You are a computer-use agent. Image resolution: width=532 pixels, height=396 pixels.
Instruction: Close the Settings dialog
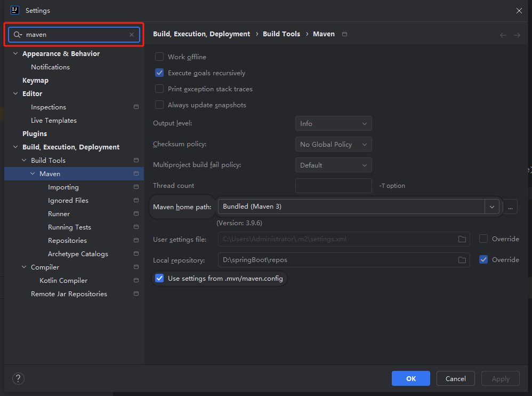coord(519,11)
